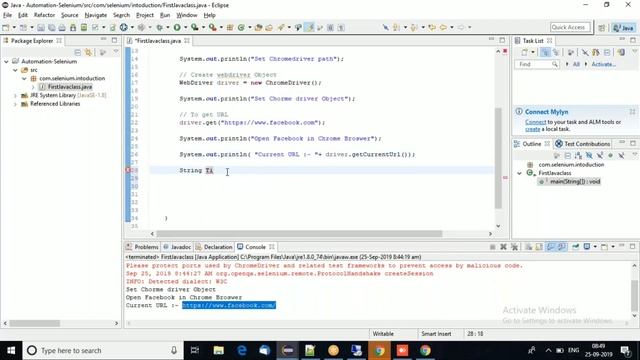Click the New Java Package icon
Screen dimensions: 640x360
pos(230,27)
